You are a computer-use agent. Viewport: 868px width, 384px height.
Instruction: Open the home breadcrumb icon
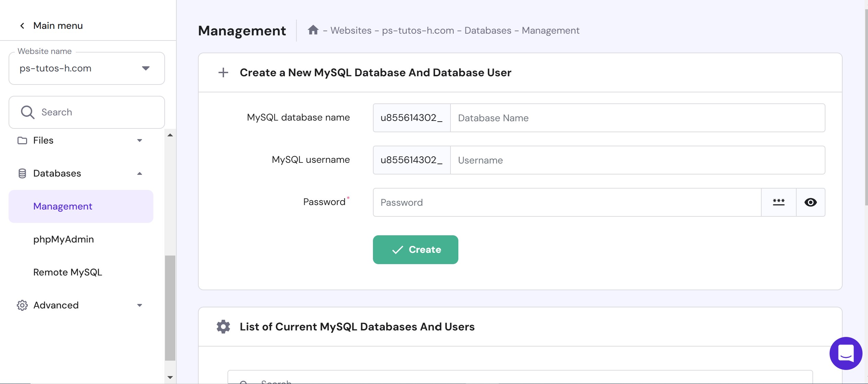point(313,30)
